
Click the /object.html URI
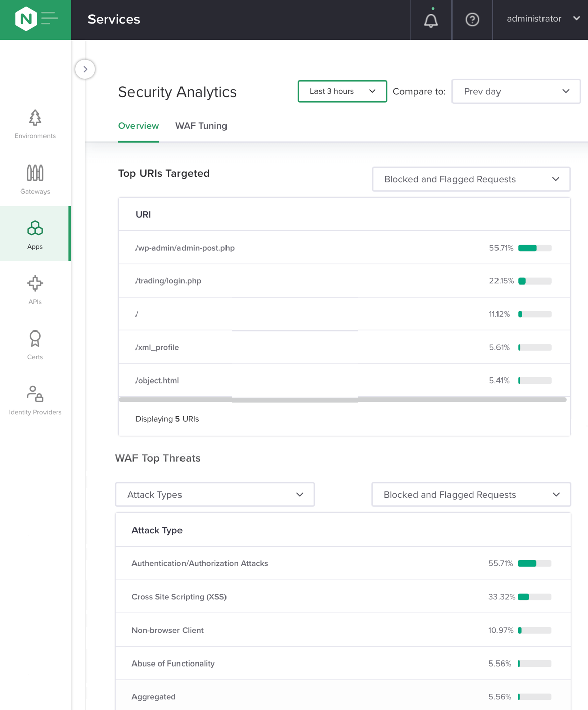[x=157, y=381]
